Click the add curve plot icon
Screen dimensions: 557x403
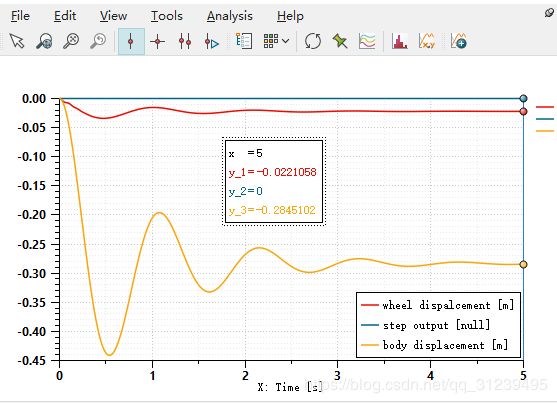pyautogui.click(x=458, y=41)
